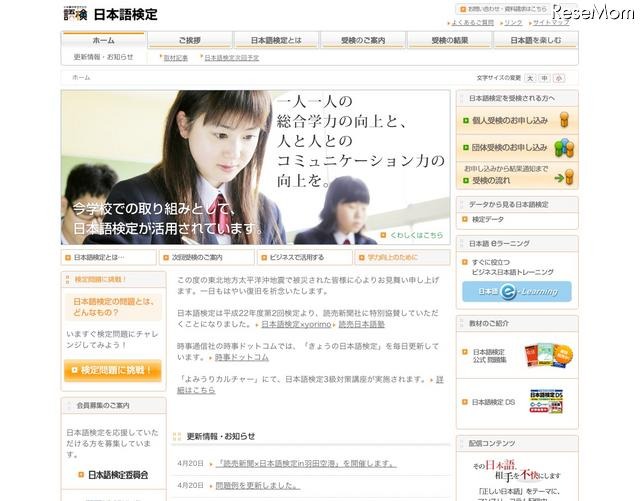The width and height of the screenshot is (640, 501).
Task: Open the 日本語 e-Learning banner
Action: [516, 292]
